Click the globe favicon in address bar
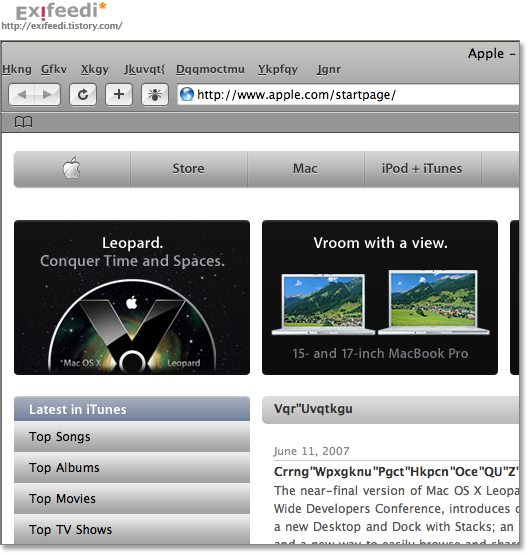This screenshot has width=530, height=555. 187,95
